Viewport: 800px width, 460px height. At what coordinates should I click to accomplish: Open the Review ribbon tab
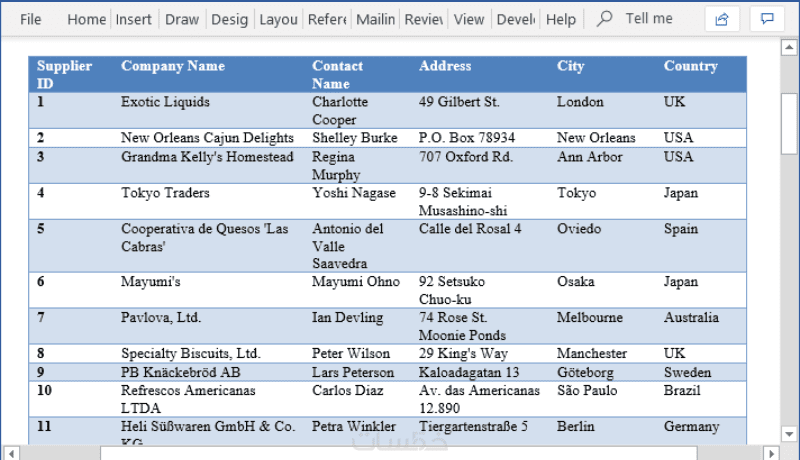pyautogui.click(x=423, y=19)
